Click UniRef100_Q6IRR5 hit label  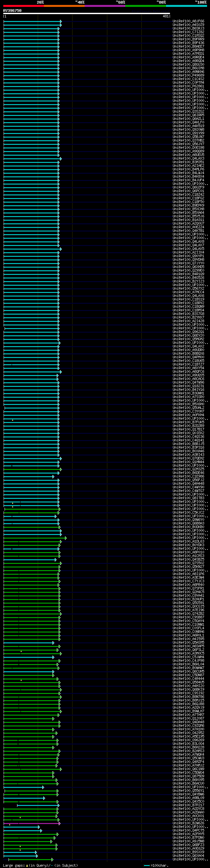tap(188, 115)
